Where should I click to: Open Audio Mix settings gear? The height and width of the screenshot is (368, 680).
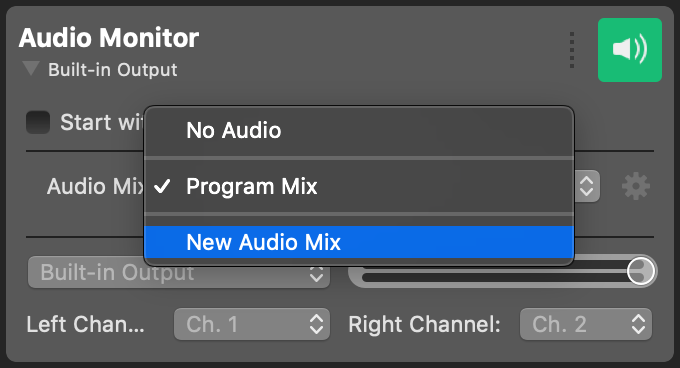[x=636, y=186]
